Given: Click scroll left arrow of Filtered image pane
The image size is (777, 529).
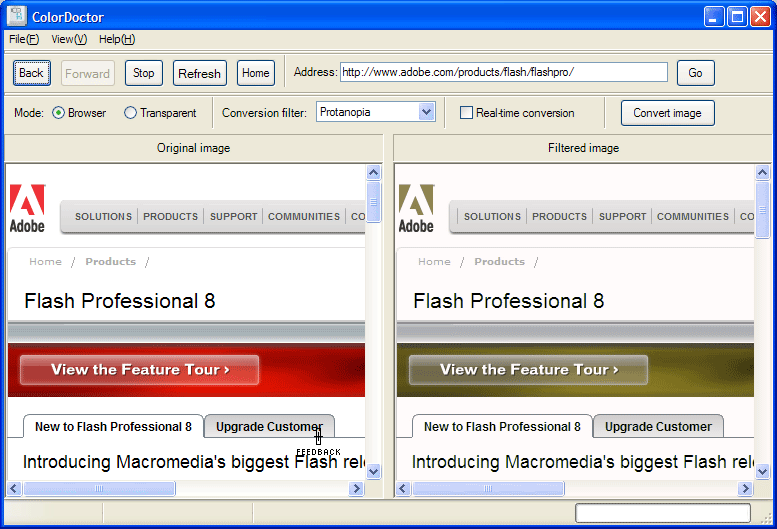Looking at the screenshot, I should click(403, 488).
